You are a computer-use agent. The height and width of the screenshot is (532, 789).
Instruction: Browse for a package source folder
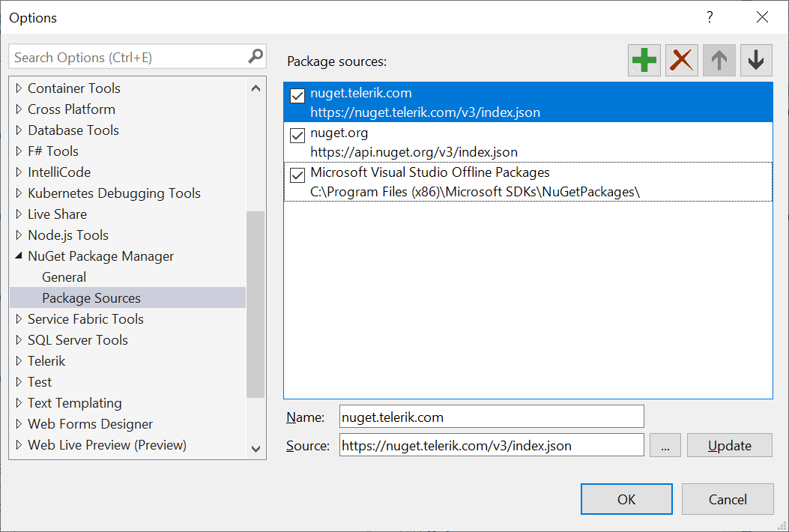point(665,444)
